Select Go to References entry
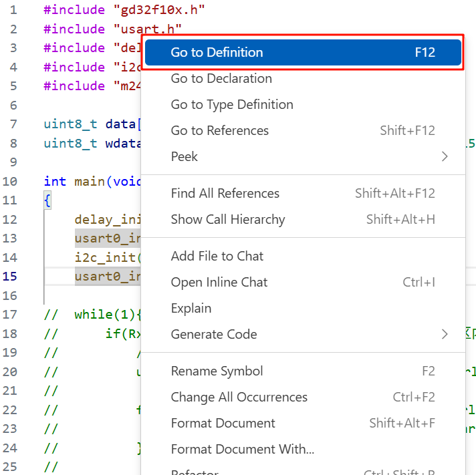This screenshot has width=476, height=475. point(303,131)
